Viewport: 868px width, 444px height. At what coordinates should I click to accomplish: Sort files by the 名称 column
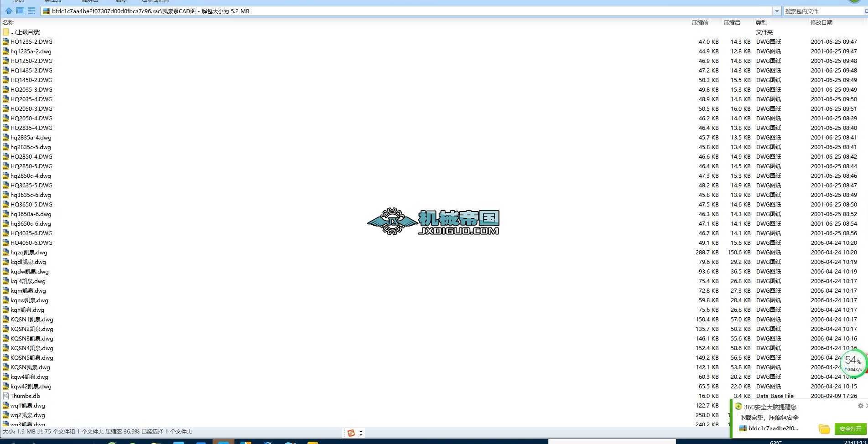[x=8, y=22]
